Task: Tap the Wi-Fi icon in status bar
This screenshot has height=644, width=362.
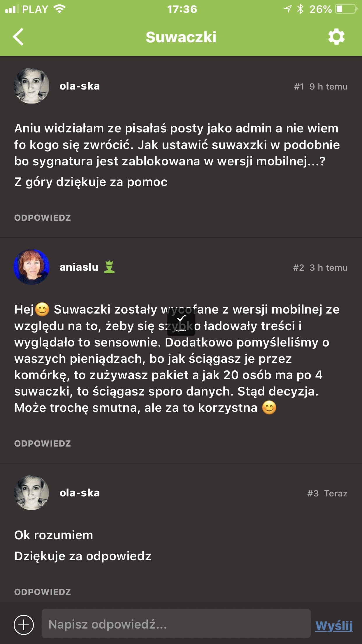Action: pyautogui.click(x=60, y=9)
